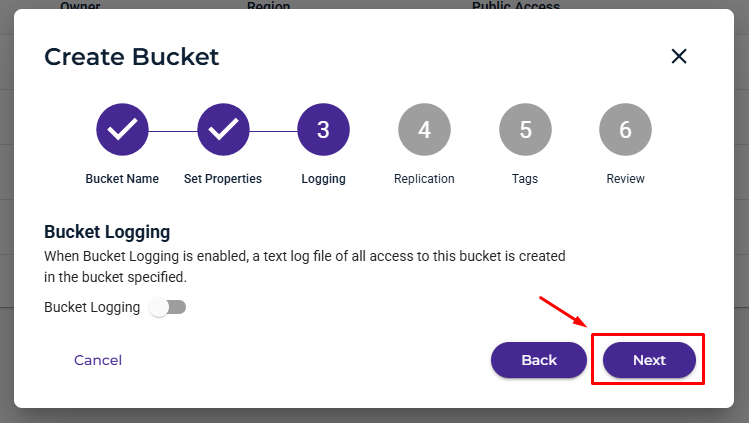Jump to the step 4 circle
749x423 pixels.
(x=424, y=130)
